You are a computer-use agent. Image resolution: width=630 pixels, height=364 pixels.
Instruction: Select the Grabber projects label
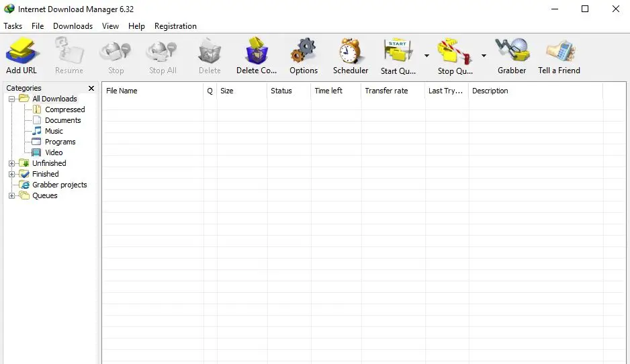tap(60, 185)
